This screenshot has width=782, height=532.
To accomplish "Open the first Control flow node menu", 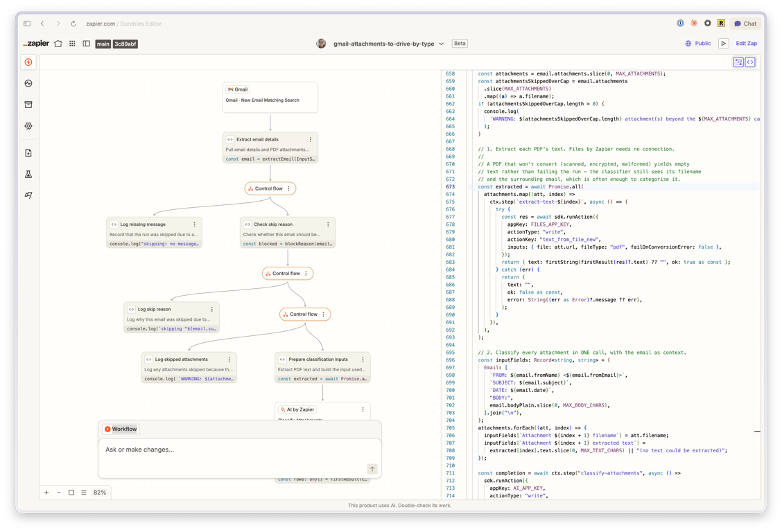I will coord(289,188).
